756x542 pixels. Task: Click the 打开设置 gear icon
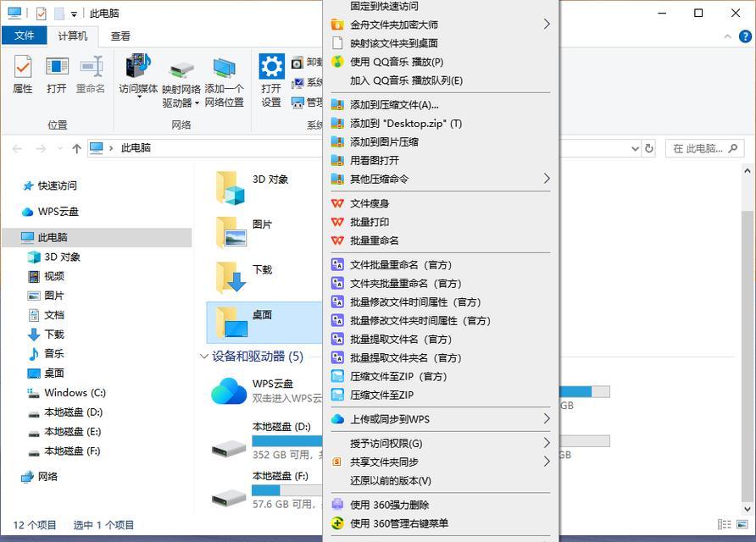[271, 67]
